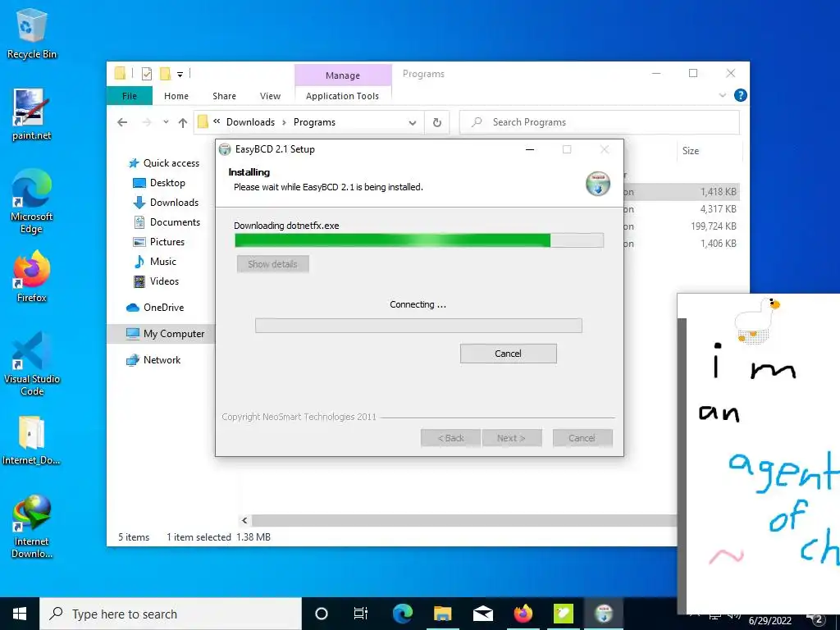Image resolution: width=840 pixels, height=630 pixels.
Task: Click the Forward arrow in File Explorer
Action: (146, 122)
